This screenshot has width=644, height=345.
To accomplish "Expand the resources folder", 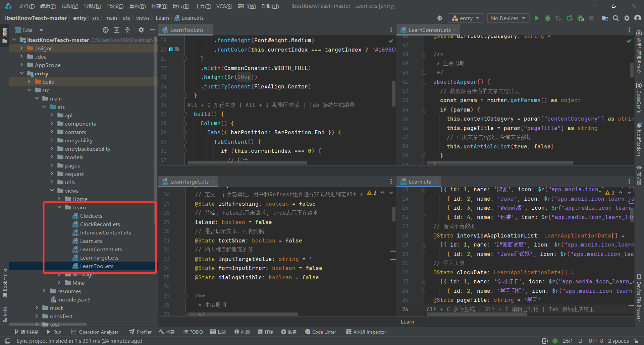I will coord(44,291).
